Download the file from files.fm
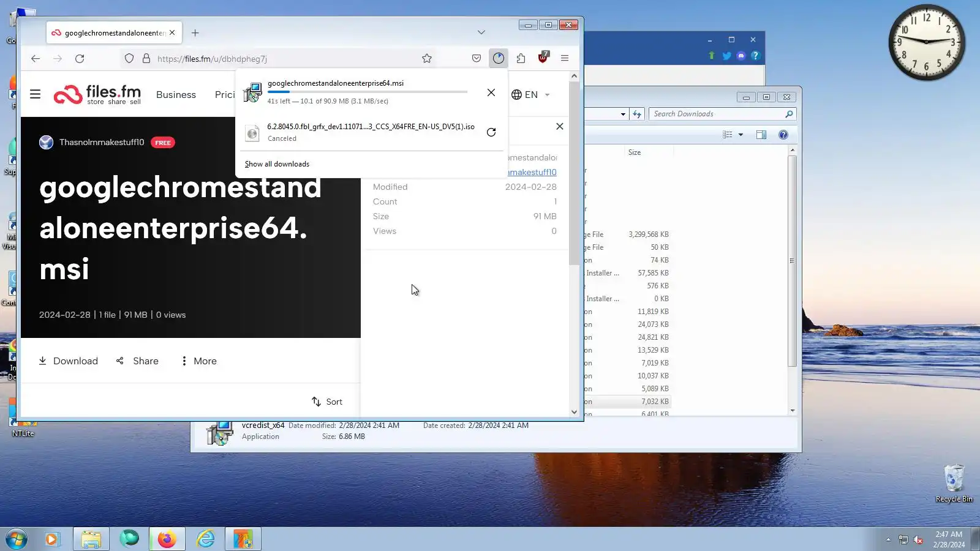This screenshot has height=551, width=980. coord(68,361)
